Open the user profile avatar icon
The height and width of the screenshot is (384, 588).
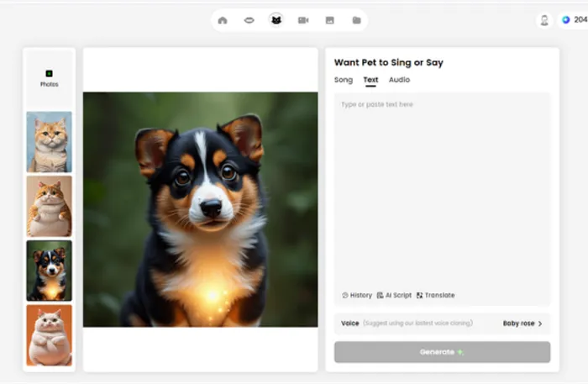[x=544, y=20]
